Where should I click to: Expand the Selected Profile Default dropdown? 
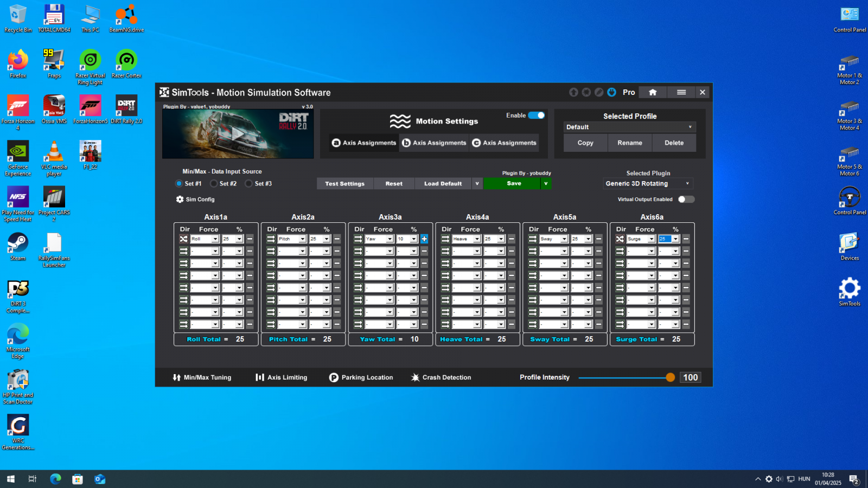[629, 127]
